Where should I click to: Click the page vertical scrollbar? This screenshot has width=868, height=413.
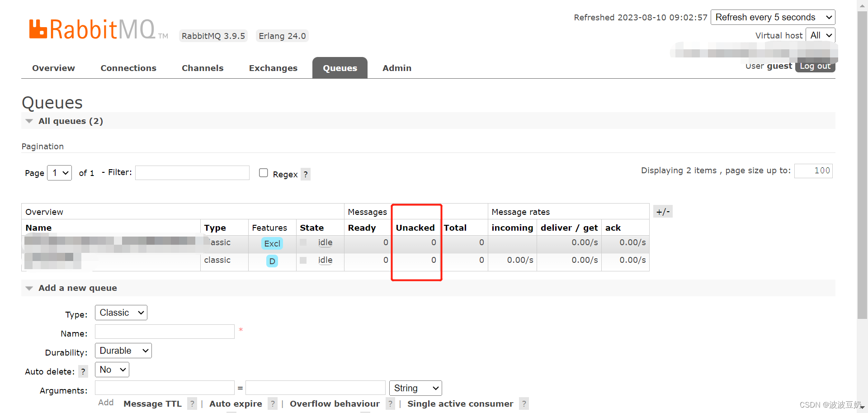tap(862, 165)
